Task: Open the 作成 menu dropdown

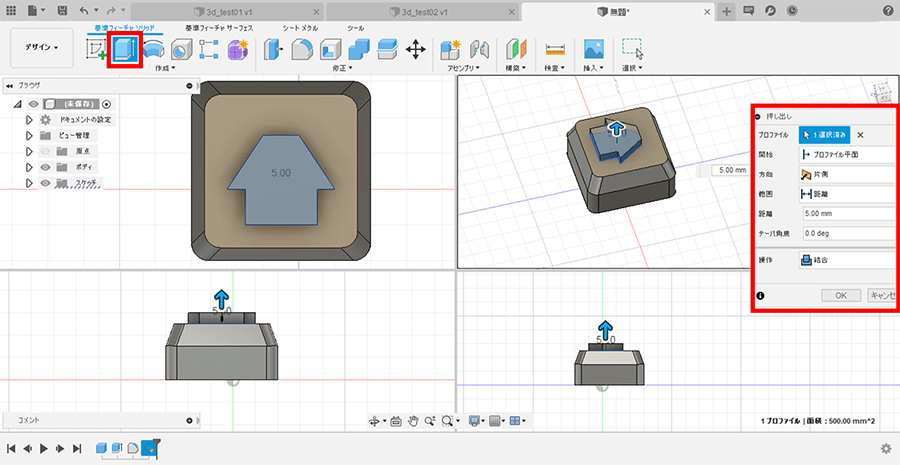Action: point(165,68)
